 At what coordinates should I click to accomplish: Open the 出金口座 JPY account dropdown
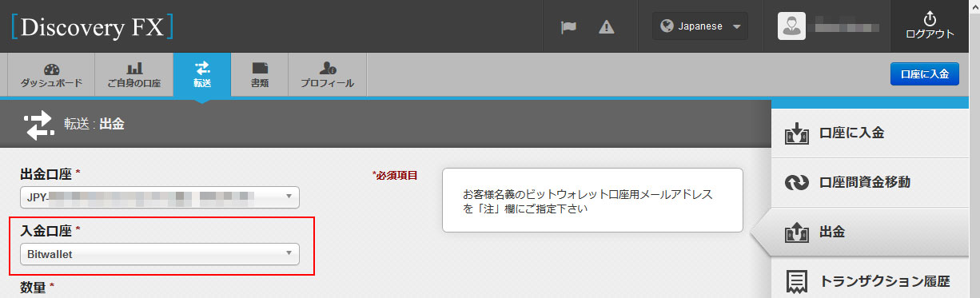point(160,197)
